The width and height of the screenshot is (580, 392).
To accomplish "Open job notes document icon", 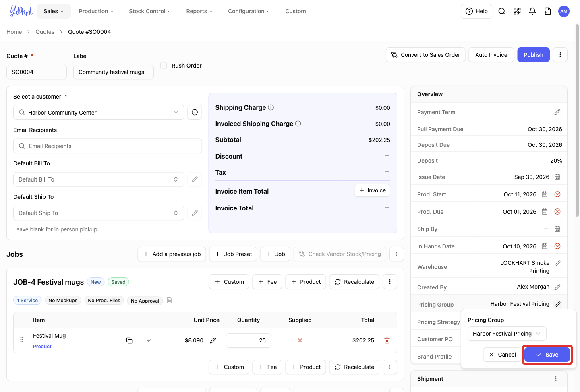I will tap(170, 300).
